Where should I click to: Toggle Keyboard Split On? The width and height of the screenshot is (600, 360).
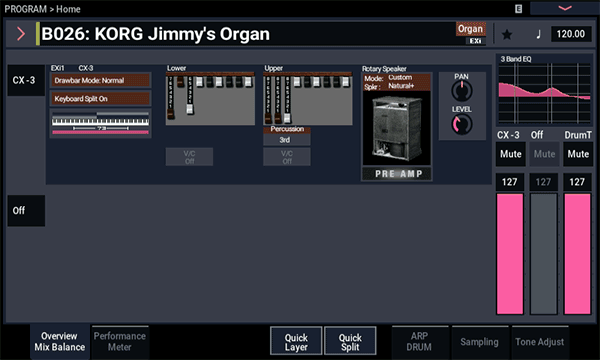[x=101, y=99]
